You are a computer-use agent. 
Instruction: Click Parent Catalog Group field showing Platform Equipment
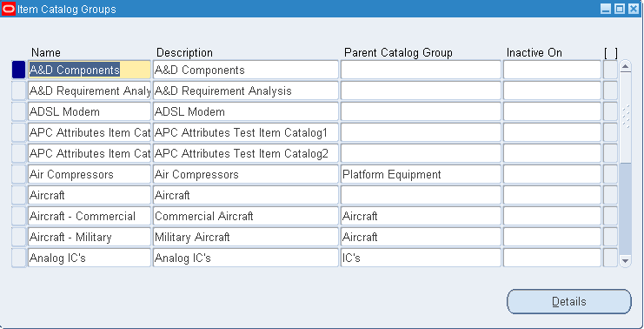point(421,174)
